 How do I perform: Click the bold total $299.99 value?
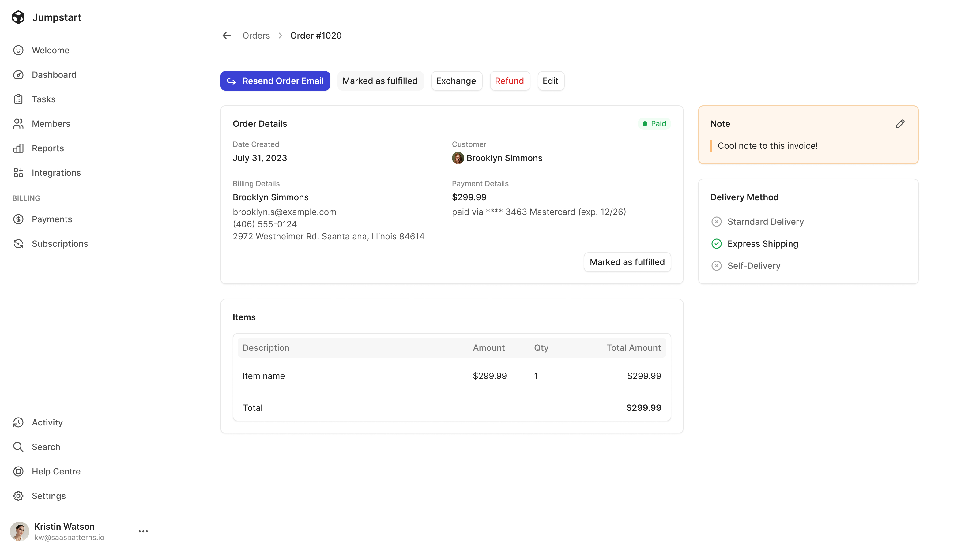[643, 408]
